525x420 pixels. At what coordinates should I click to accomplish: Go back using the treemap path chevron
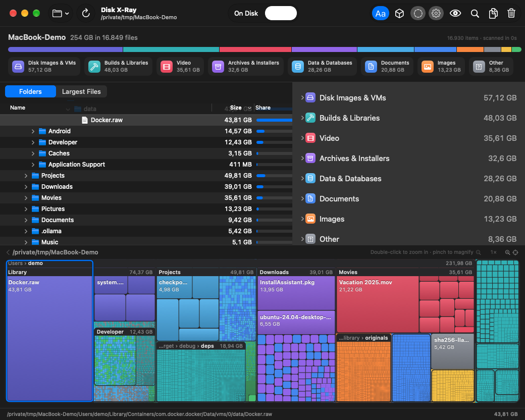pyautogui.click(x=8, y=252)
